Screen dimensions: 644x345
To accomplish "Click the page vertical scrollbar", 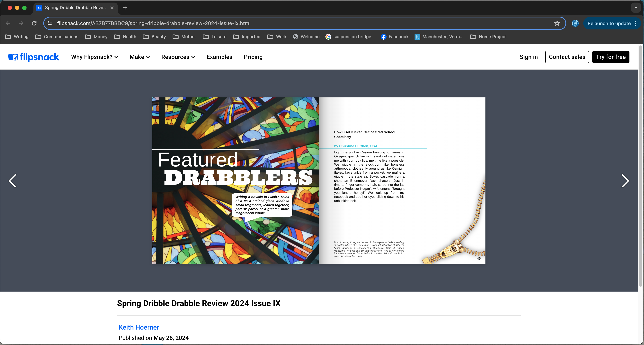I will coord(641,165).
